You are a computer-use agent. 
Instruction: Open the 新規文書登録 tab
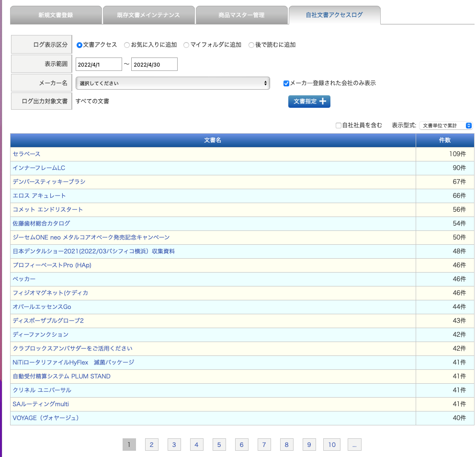click(x=56, y=15)
